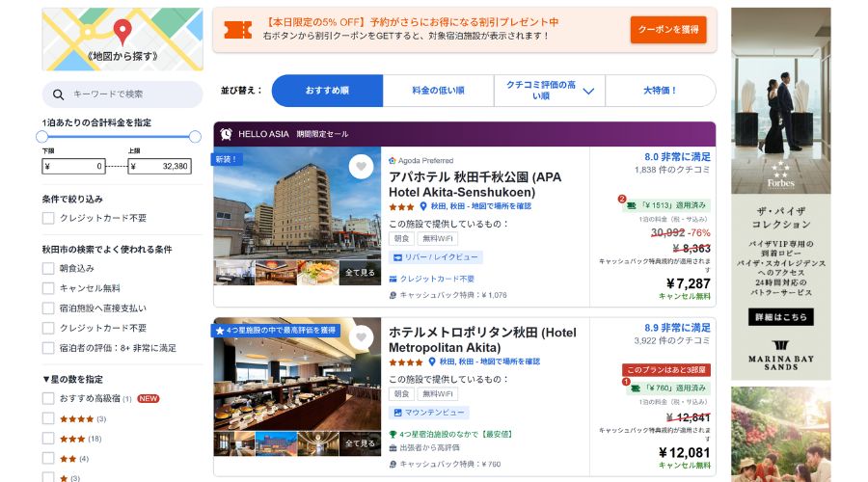Click the 4つ星施設の中で最高評価を獲得 star badge
The width and height of the screenshot is (868, 482).
click(275, 331)
